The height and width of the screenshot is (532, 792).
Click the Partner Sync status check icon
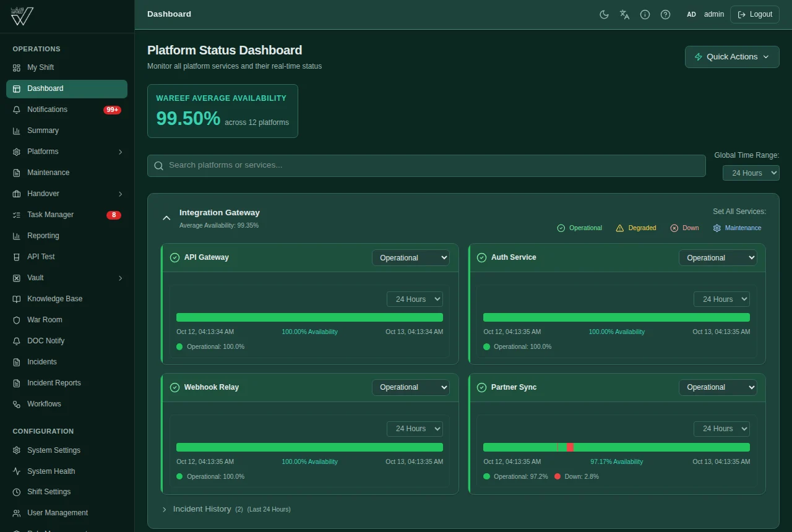481,387
